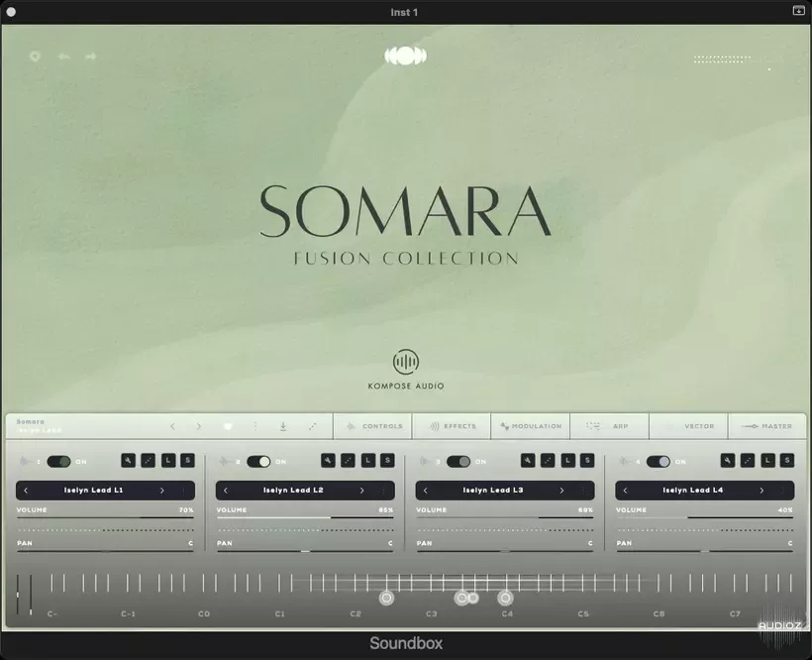Adjust layer 4 volume slider at 40%
Screen dimensions: 812x660
[705, 517]
